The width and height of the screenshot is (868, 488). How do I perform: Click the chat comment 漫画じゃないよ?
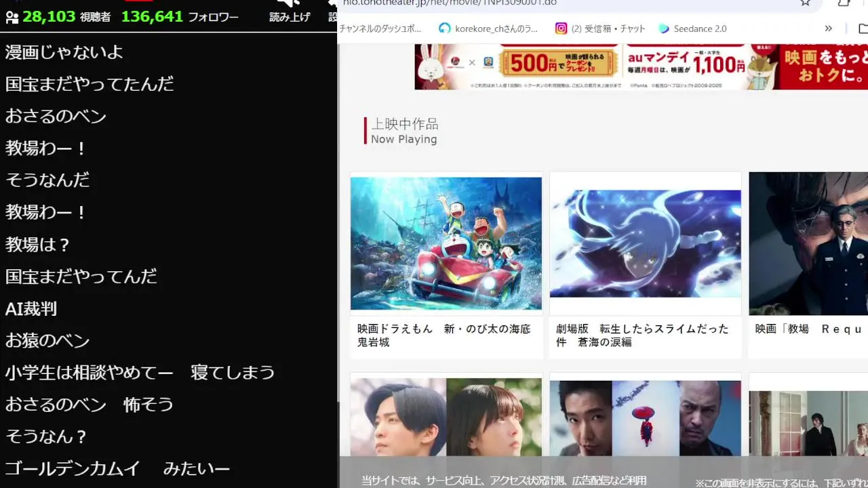(x=64, y=52)
